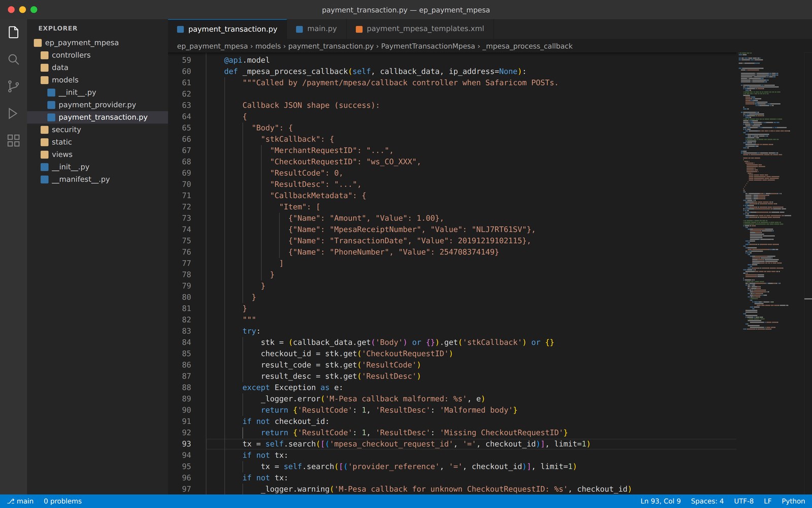Expand the controllers folder

(x=97, y=55)
